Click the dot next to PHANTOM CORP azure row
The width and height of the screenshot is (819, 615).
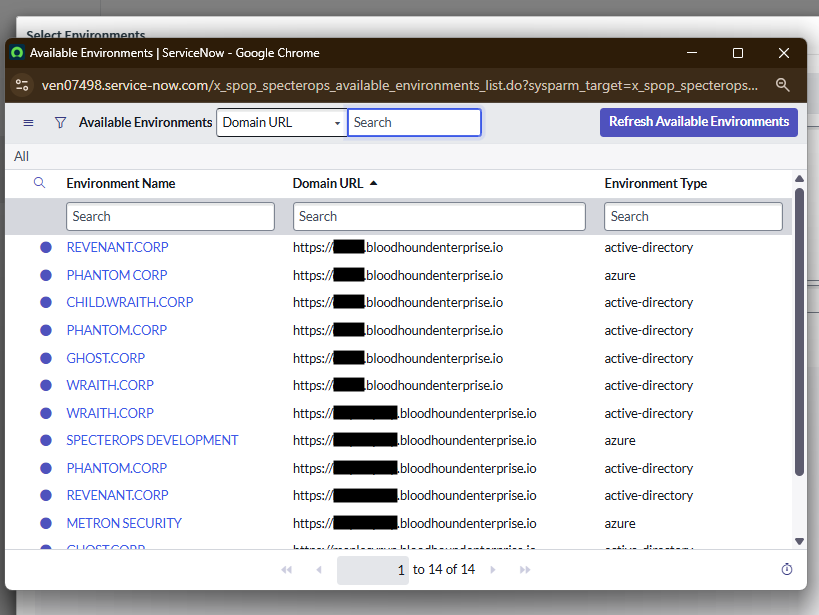click(46, 275)
